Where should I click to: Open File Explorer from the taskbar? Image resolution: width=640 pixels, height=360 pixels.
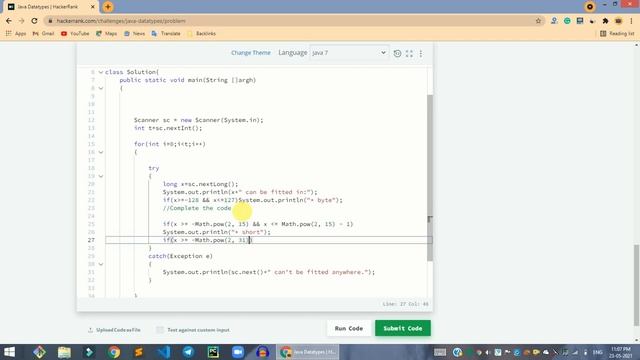[64, 352]
